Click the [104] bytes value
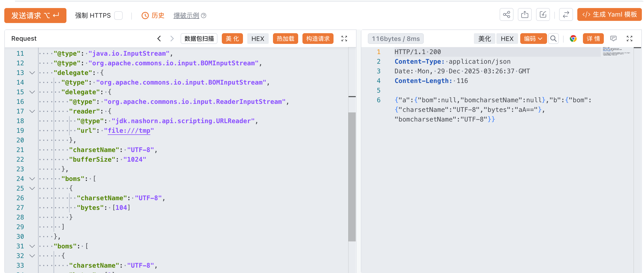The image size is (644, 273). 121,208
